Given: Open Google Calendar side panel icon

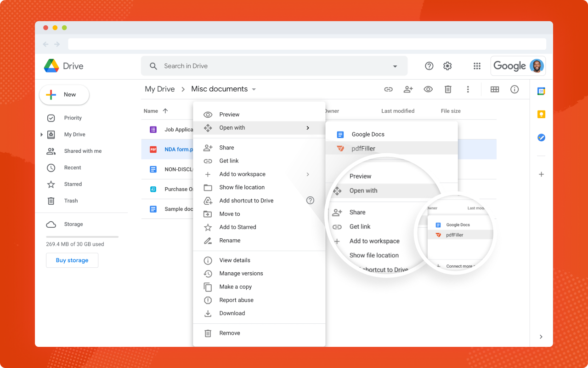Looking at the screenshot, I should 541,91.
